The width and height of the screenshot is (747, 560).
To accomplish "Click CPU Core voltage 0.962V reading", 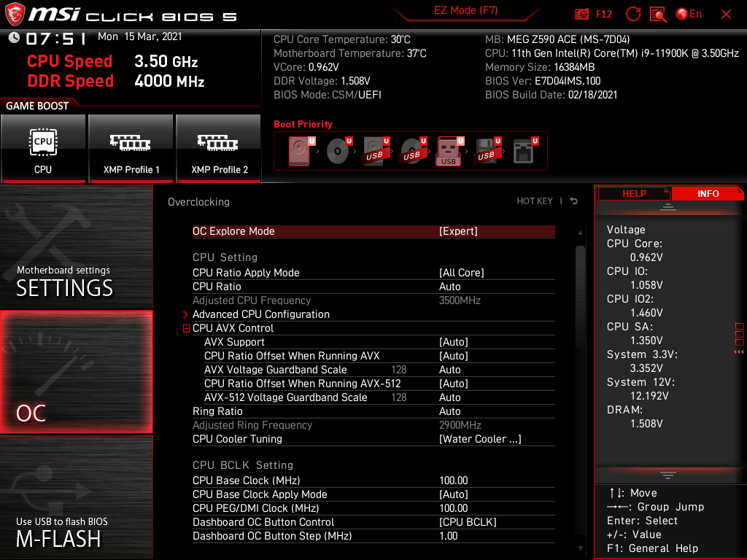I will pos(646,257).
